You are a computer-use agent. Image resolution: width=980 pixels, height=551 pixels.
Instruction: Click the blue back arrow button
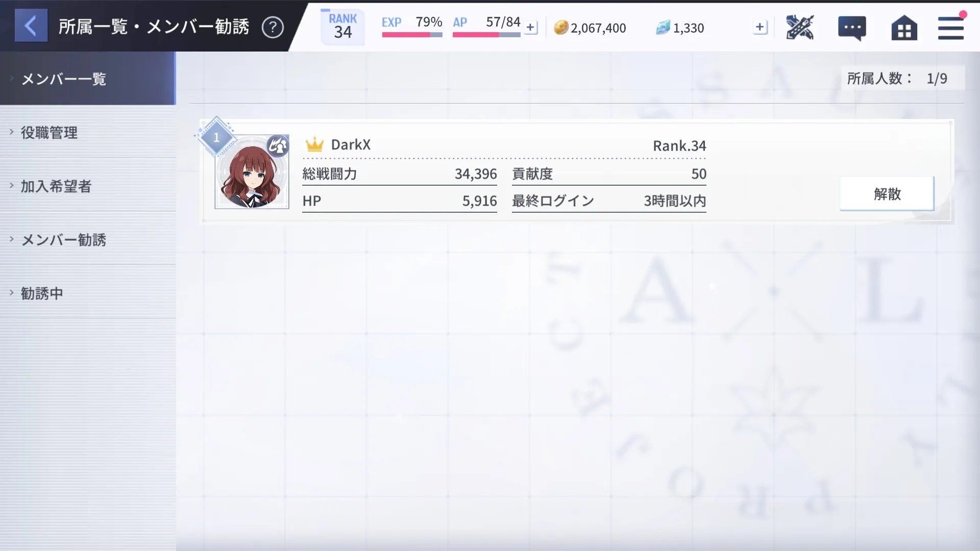coord(31,26)
